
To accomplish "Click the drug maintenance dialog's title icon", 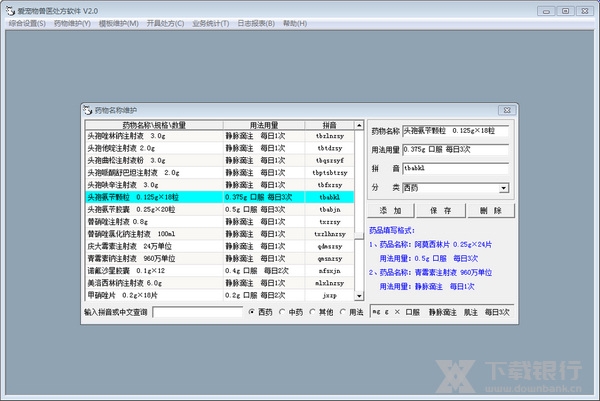I will click(x=88, y=110).
